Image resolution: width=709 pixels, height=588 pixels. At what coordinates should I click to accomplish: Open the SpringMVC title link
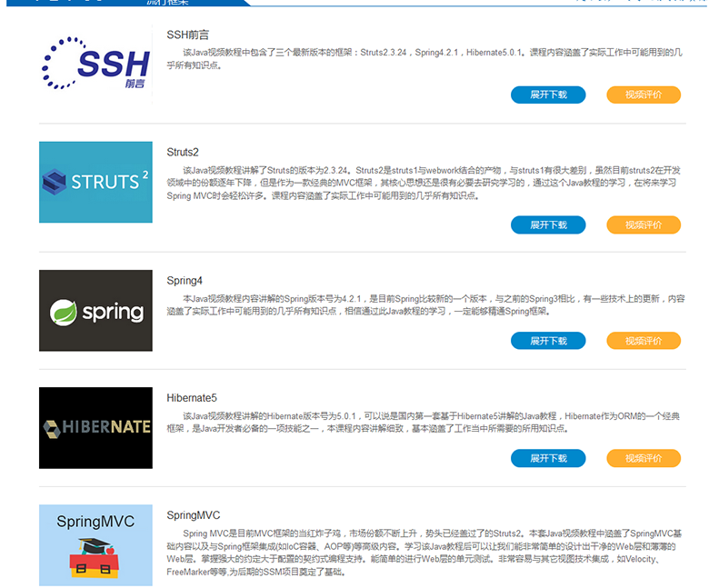[193, 514]
